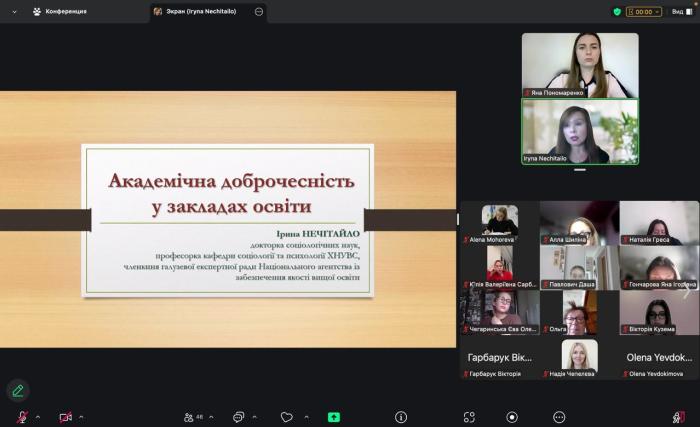Click the green share screen button
The image size is (700, 427).
tap(333, 417)
